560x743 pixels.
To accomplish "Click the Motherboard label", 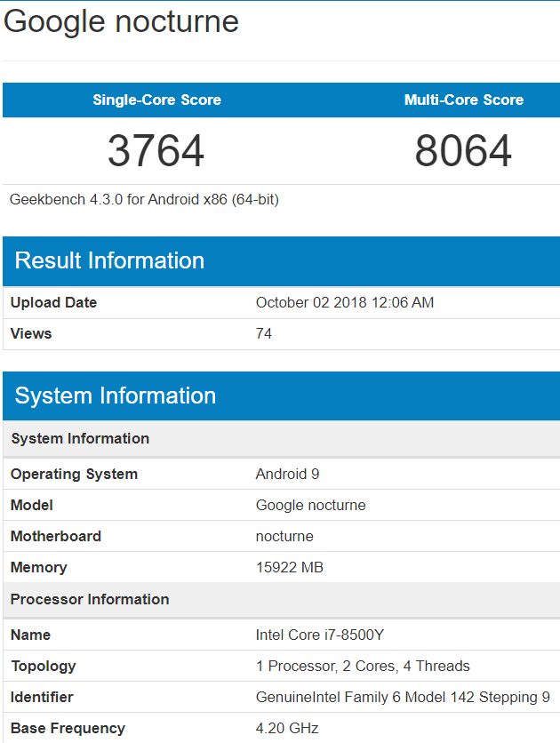I will pyautogui.click(x=56, y=537).
